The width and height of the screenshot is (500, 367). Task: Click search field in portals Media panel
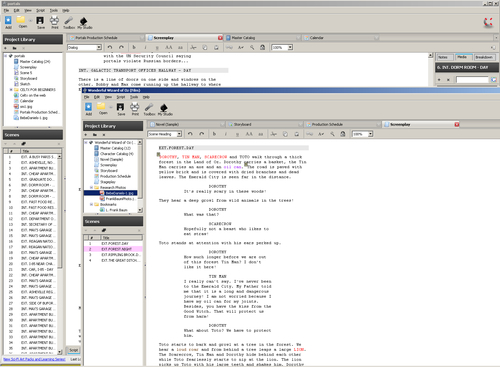pos(472,80)
